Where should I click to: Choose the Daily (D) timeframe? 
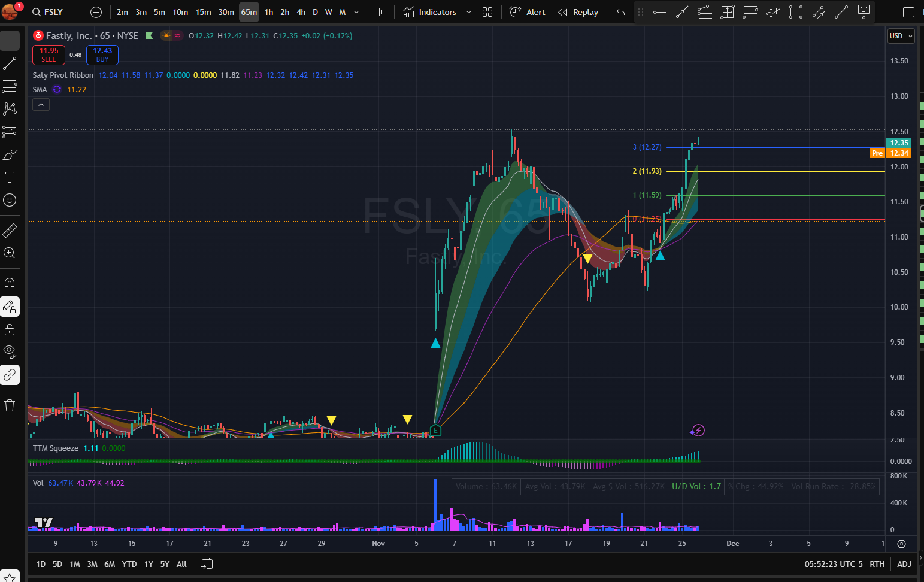[316, 12]
